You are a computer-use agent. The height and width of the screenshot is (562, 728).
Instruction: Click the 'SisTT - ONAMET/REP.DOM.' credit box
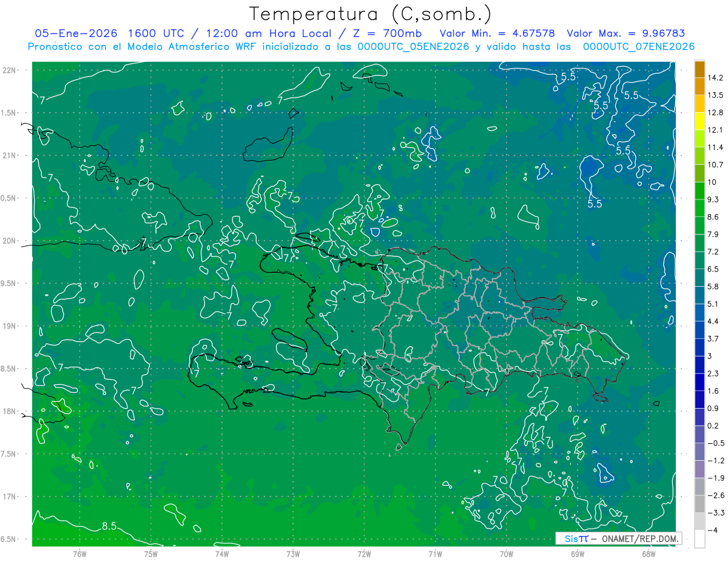pos(618,538)
